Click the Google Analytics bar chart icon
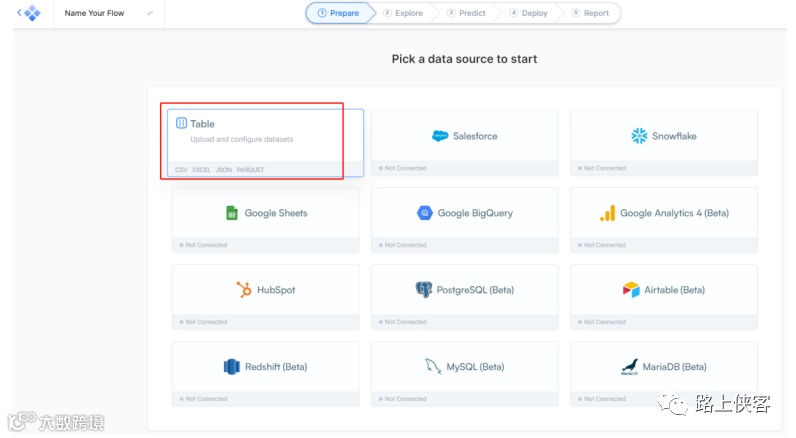This screenshot has width=796, height=438. [608, 213]
